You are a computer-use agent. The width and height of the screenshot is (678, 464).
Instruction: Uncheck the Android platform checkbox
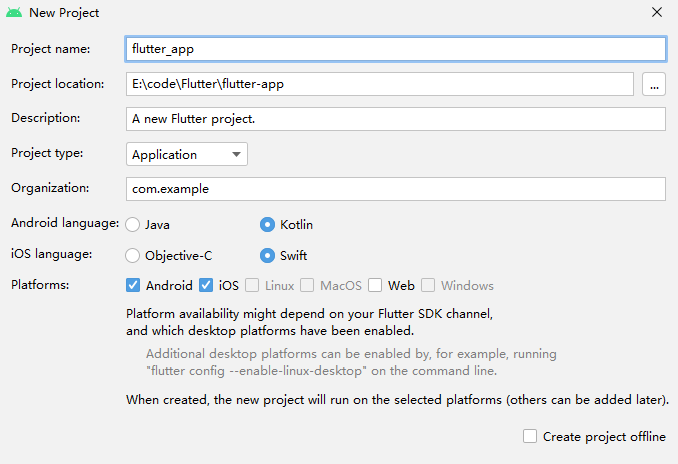point(133,285)
